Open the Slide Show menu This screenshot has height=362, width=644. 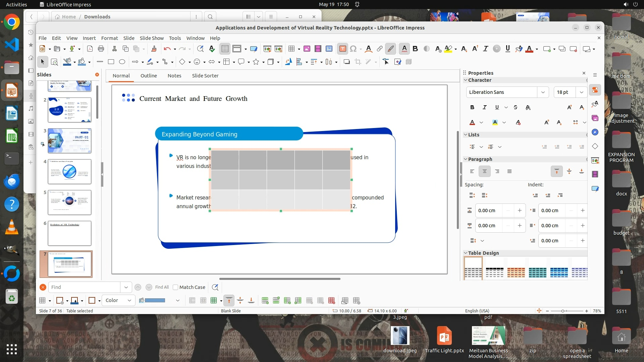(x=152, y=38)
